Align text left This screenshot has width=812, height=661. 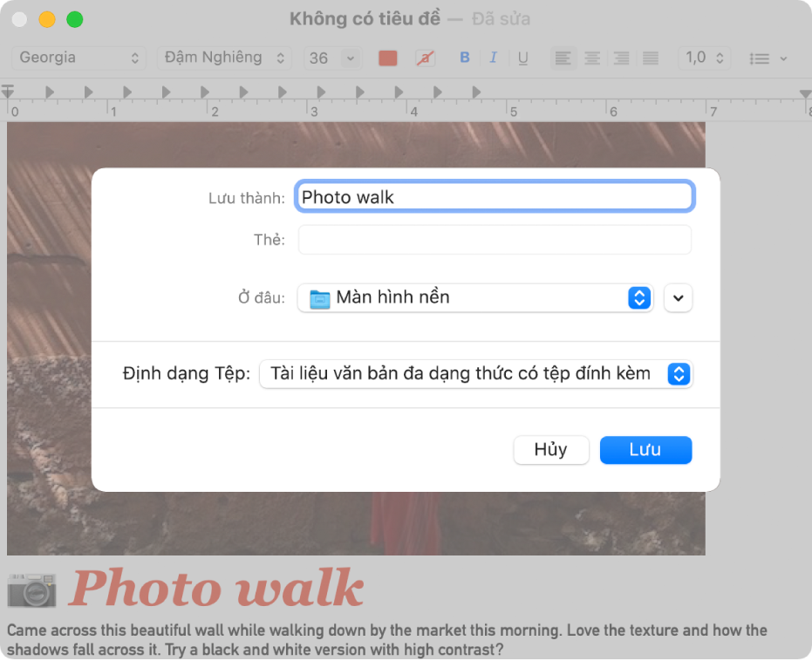pos(563,58)
